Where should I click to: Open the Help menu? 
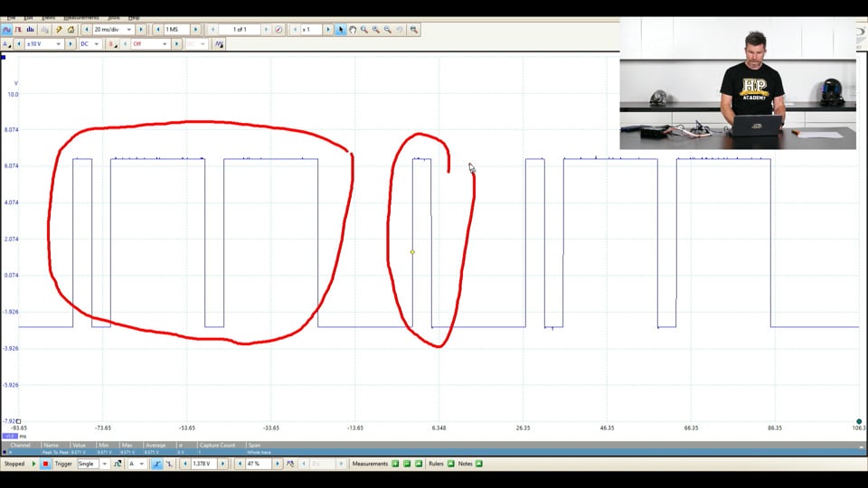pos(134,18)
